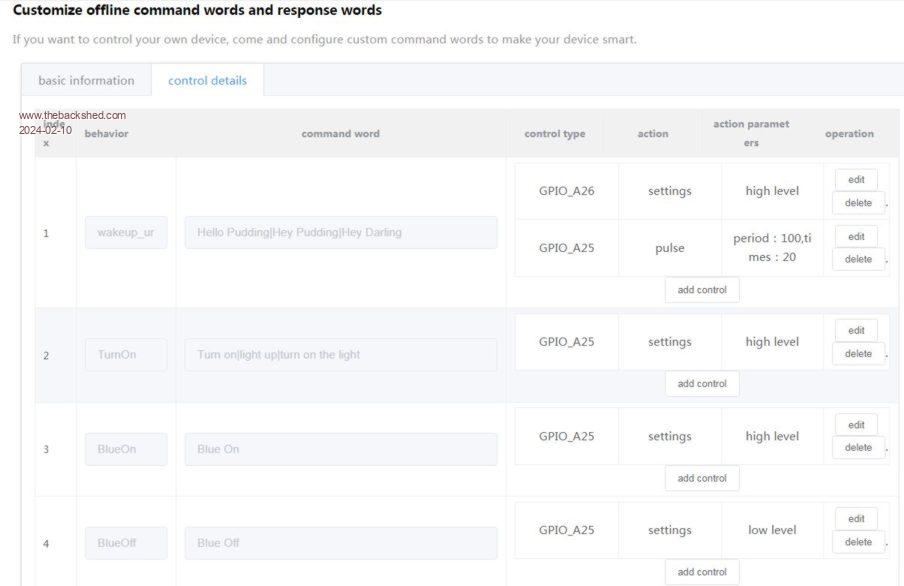This screenshot has height=586, width=904.
Task: Switch to the basic information tab
Action: coord(86,80)
